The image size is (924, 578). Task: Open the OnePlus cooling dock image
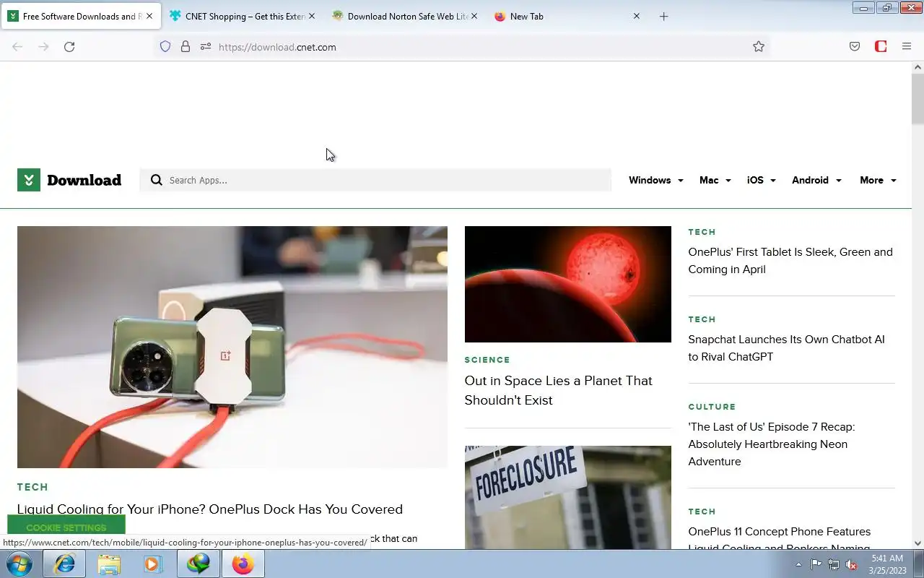click(x=232, y=347)
